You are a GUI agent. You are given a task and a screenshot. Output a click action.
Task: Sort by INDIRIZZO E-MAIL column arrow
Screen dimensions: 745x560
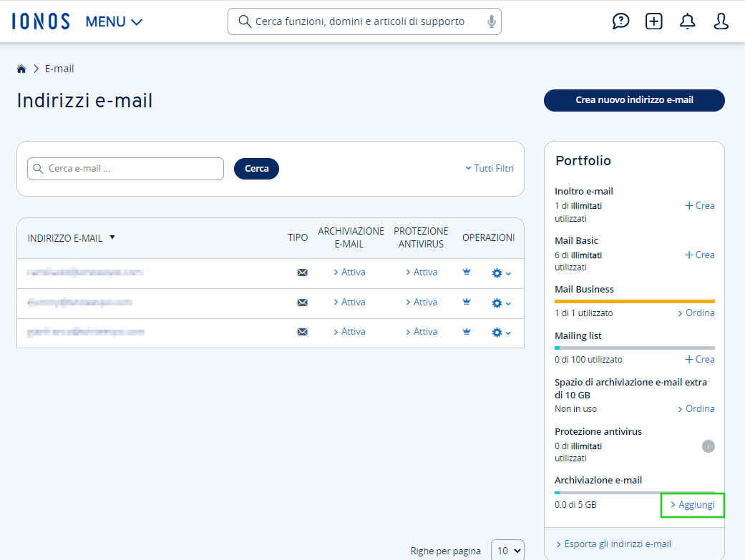(x=112, y=237)
